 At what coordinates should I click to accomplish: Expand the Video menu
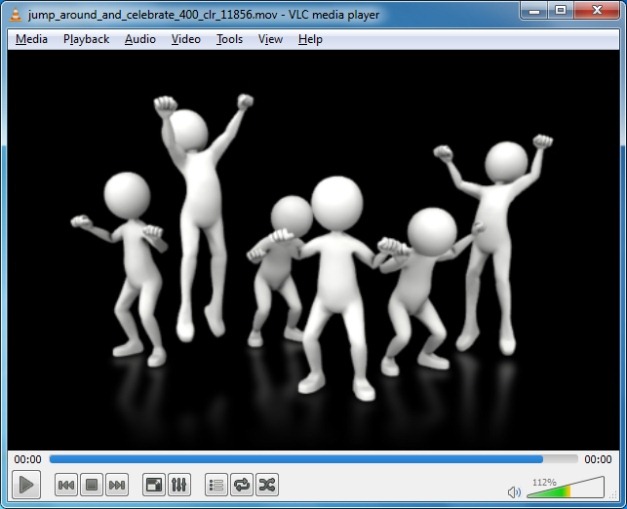coord(185,39)
